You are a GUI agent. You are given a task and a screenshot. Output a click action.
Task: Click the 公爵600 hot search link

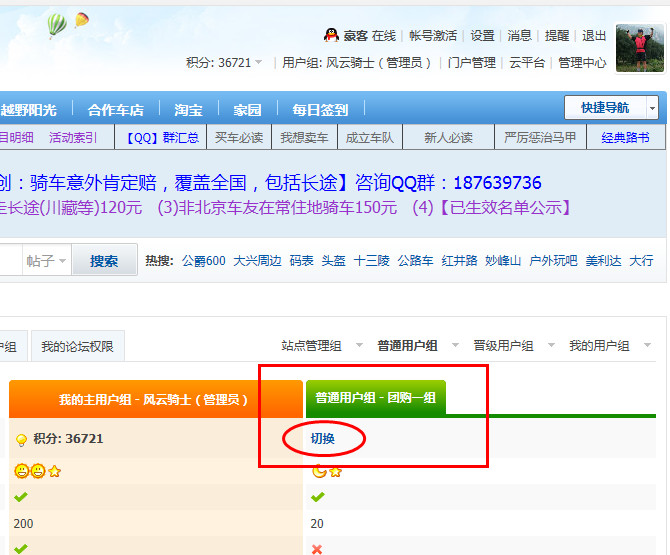coord(204,261)
